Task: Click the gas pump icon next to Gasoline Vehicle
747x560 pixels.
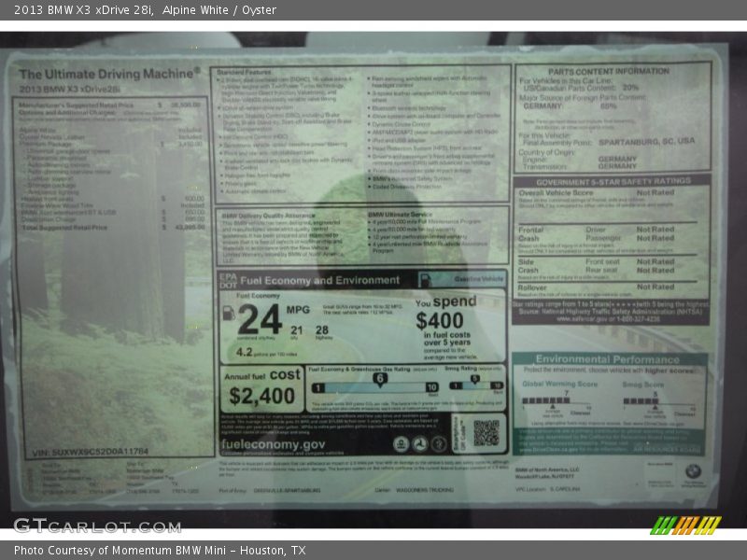Action: coord(426,279)
